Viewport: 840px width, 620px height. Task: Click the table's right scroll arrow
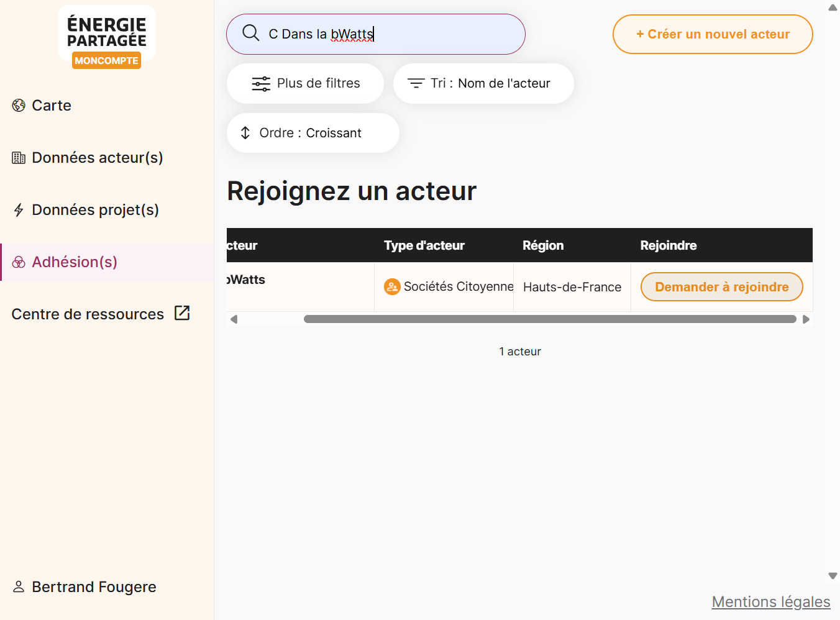click(806, 319)
